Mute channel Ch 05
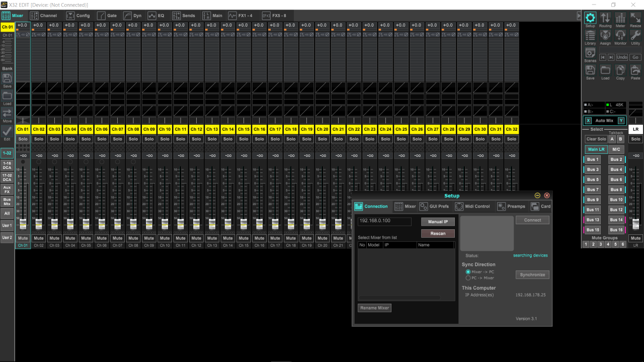644x362 pixels. (86, 238)
